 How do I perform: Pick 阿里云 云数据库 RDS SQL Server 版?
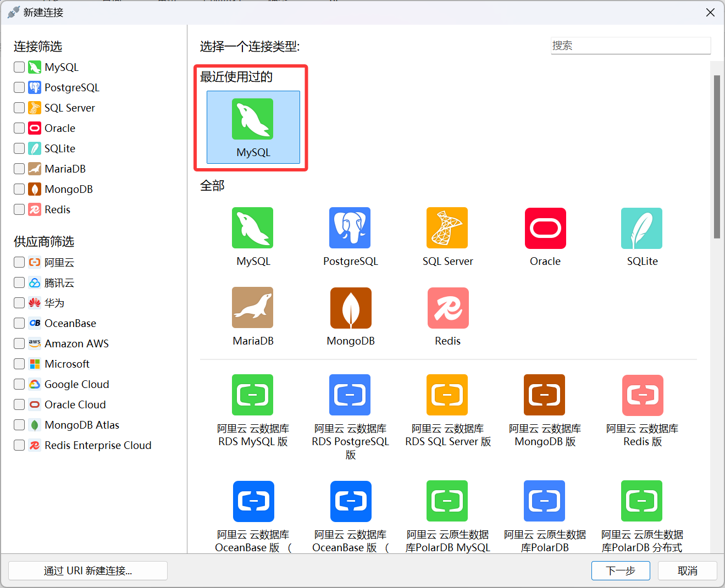pos(447,395)
